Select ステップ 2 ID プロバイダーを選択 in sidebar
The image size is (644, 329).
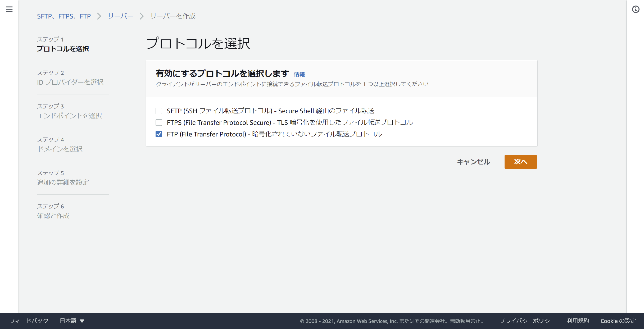pyautogui.click(x=70, y=82)
